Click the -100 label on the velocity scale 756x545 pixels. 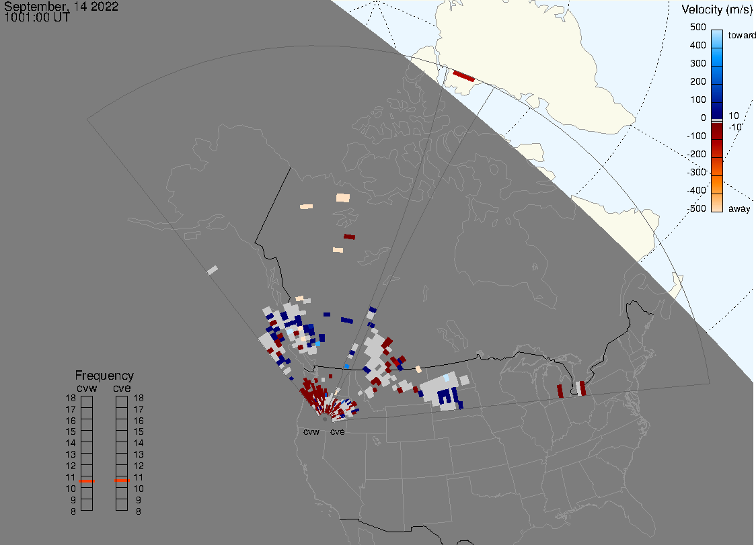(x=697, y=136)
